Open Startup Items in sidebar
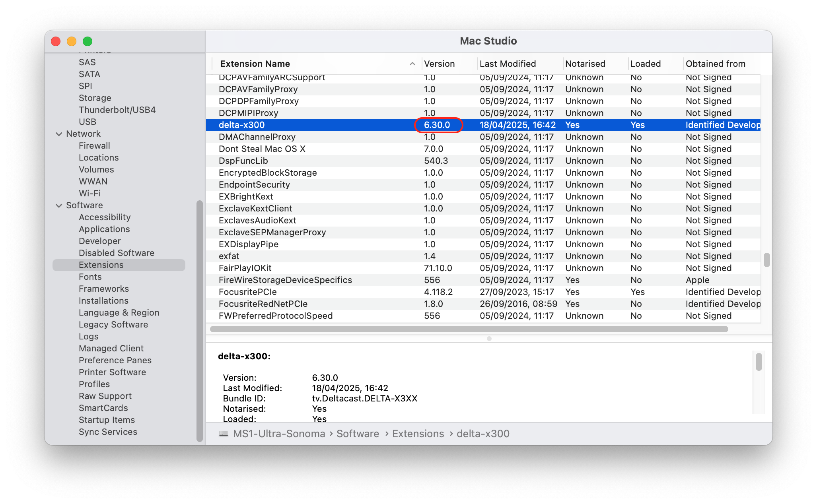Viewport: 817px width, 504px height. 107,420
